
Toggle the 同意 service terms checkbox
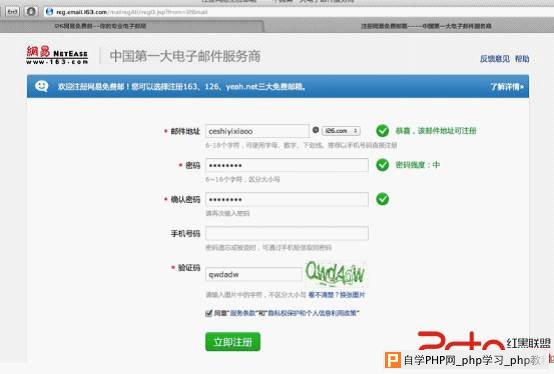208,313
